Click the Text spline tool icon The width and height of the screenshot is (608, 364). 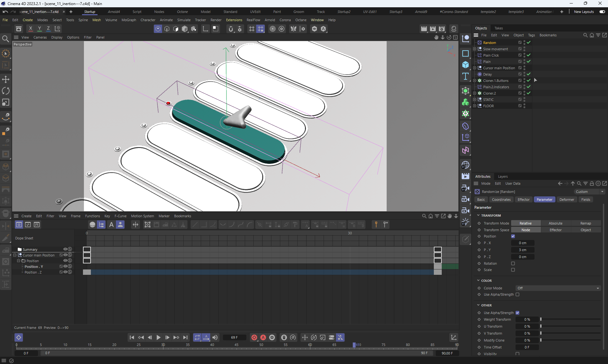(x=465, y=76)
